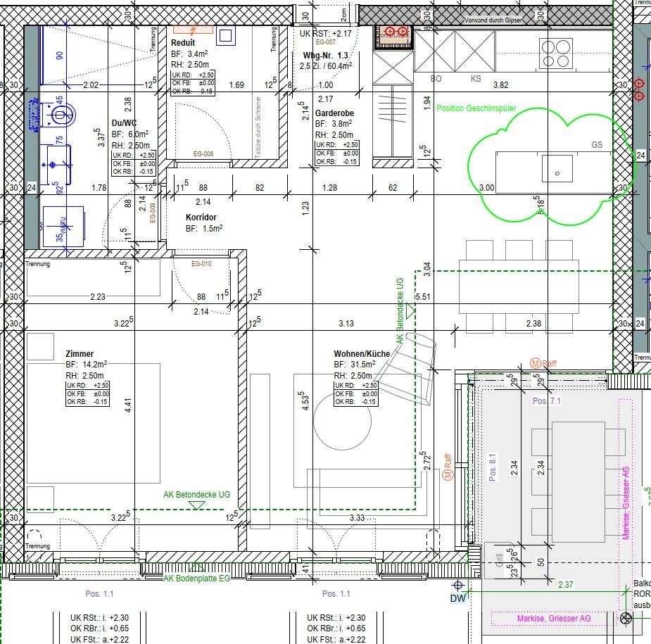The height and width of the screenshot is (644, 651).
Task: Click door tag EG-008
Action: (x=203, y=153)
